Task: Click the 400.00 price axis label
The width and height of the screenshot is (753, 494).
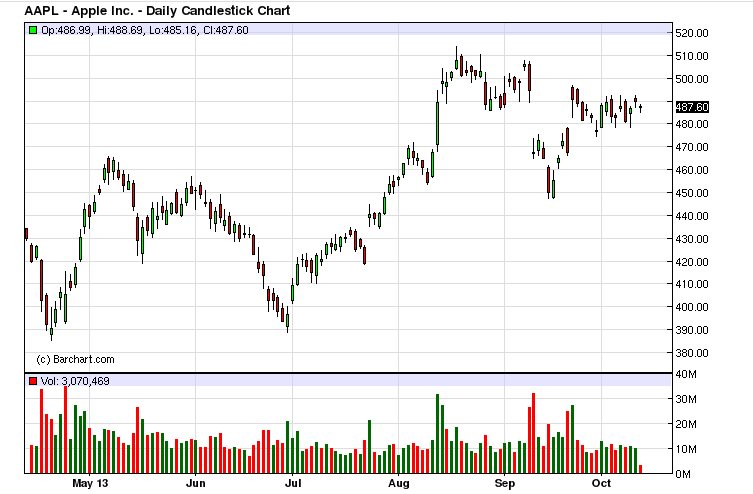Action: [x=692, y=307]
